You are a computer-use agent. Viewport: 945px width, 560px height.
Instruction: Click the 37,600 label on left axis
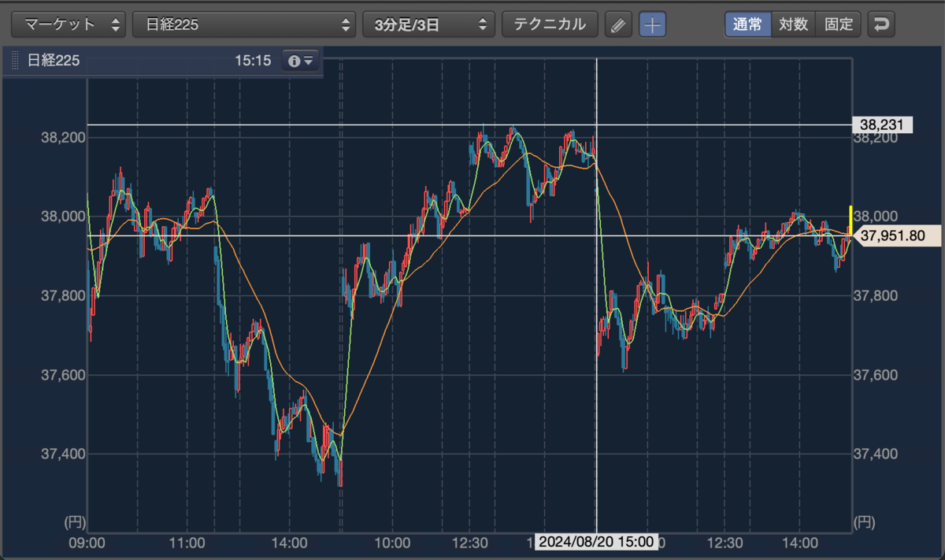62,375
